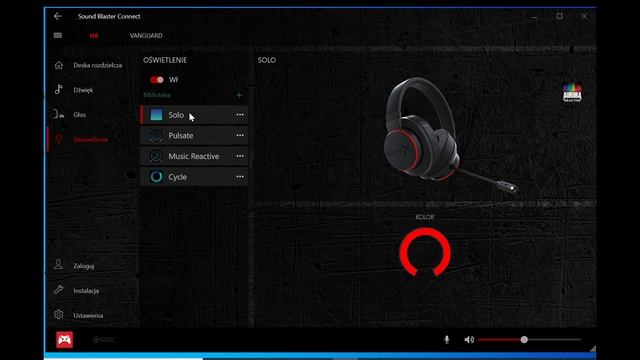Toggle the microphone icon in bottom bar
Image resolution: width=640 pixels, height=360 pixels.
[x=447, y=340]
